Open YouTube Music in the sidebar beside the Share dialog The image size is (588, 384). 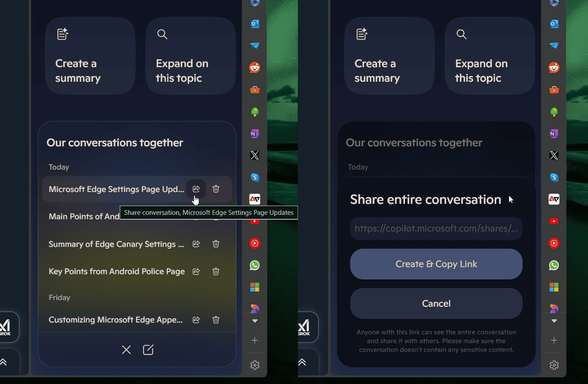click(x=554, y=243)
